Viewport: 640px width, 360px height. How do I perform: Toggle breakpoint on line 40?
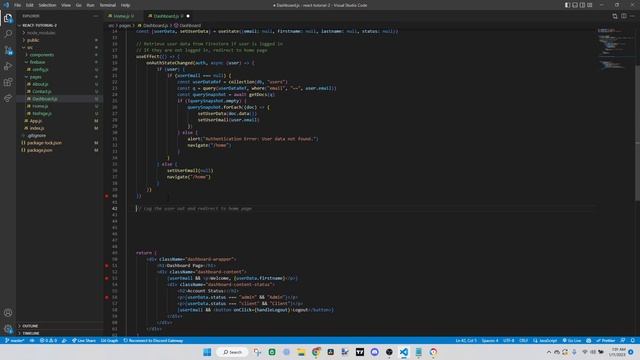(107, 196)
